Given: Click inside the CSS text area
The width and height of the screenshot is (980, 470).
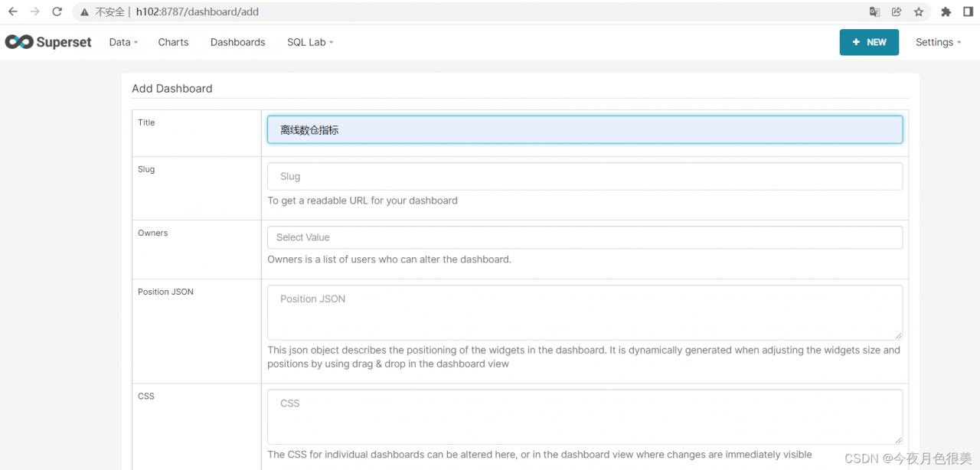Looking at the screenshot, I should pyautogui.click(x=585, y=416).
